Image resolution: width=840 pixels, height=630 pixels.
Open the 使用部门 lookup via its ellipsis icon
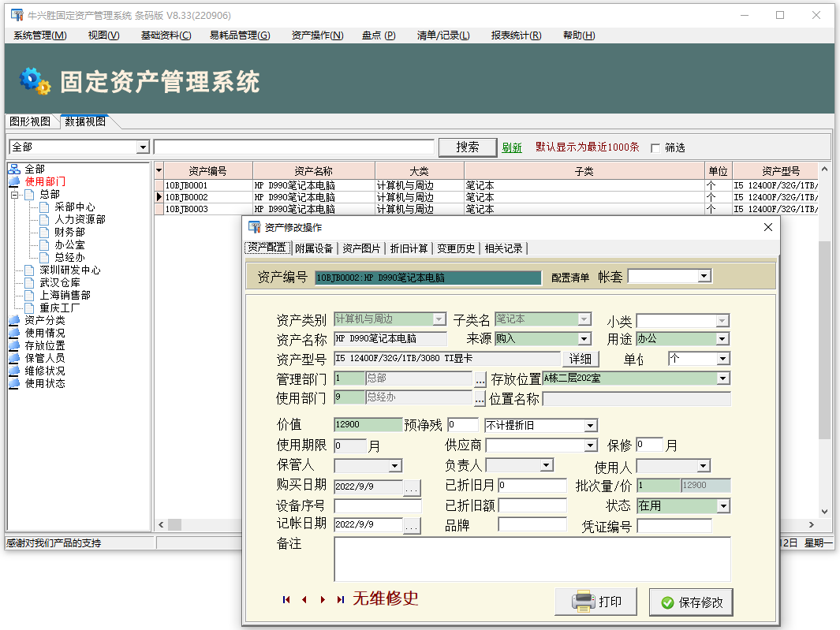478,397
